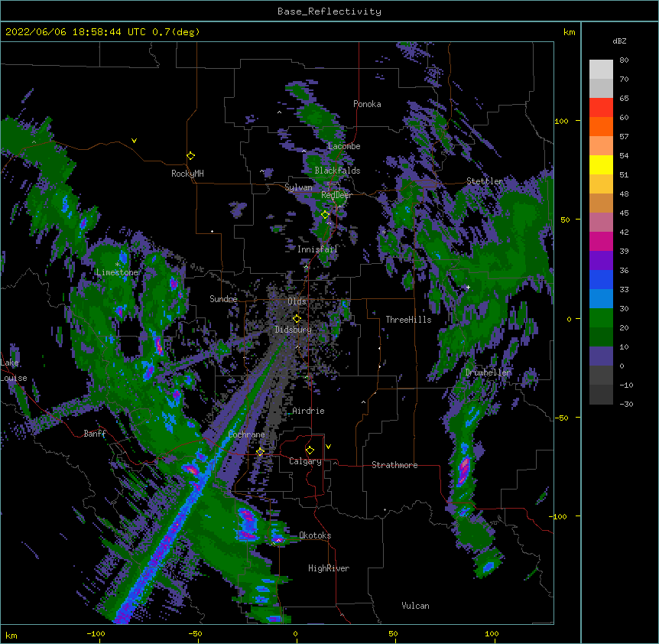Click the yellow diamond marker below Cochrane
This screenshot has width=659, height=644.
click(x=260, y=452)
